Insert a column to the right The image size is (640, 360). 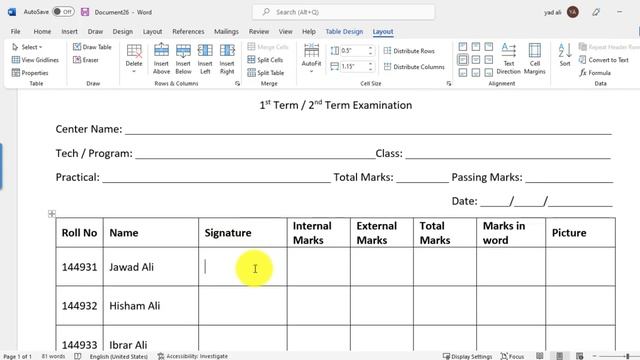(x=227, y=59)
